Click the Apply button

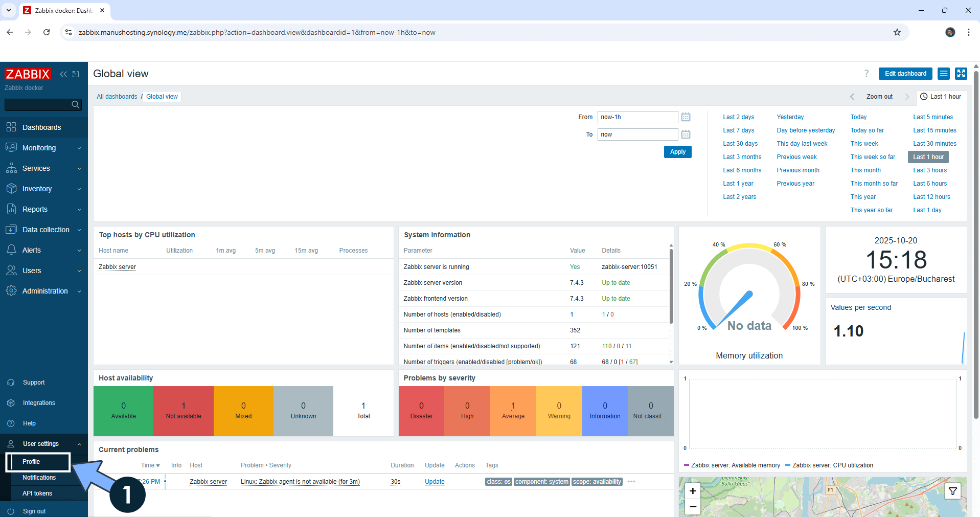tap(677, 152)
